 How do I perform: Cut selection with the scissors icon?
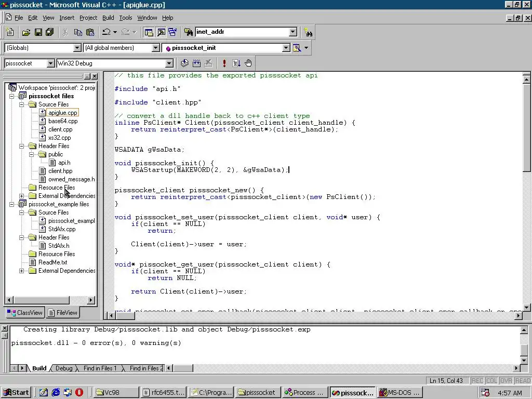(x=65, y=32)
